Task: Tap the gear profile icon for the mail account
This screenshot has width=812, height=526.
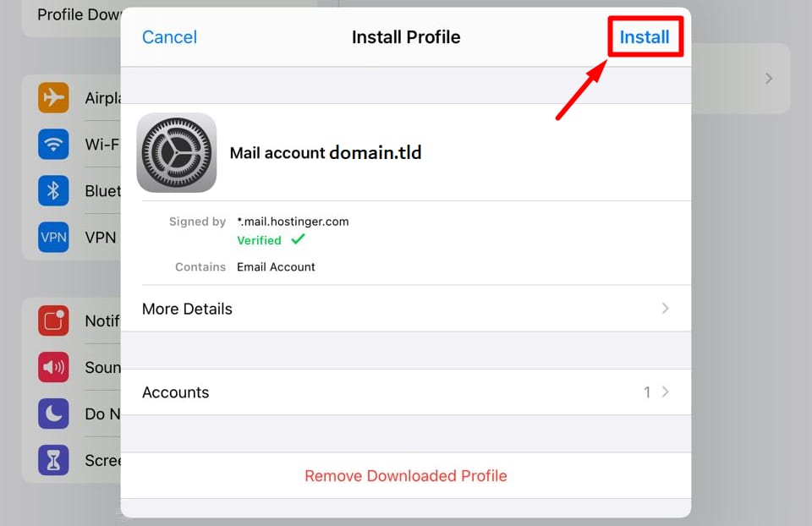Action: 176,153
